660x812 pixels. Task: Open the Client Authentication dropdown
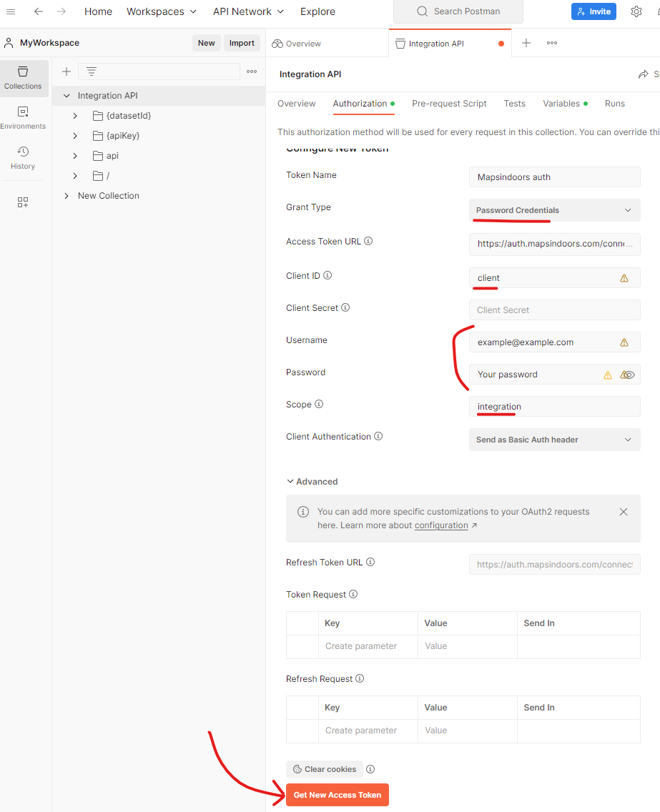pyautogui.click(x=555, y=440)
